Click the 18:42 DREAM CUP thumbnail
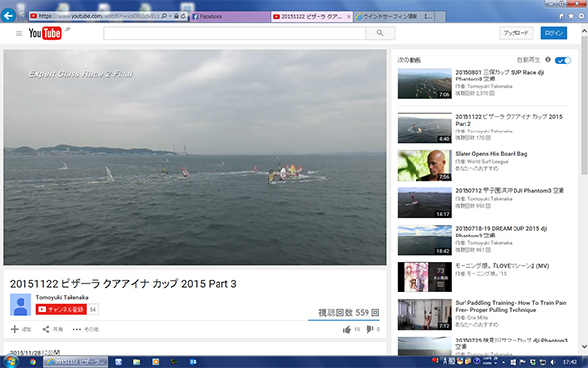 point(424,240)
